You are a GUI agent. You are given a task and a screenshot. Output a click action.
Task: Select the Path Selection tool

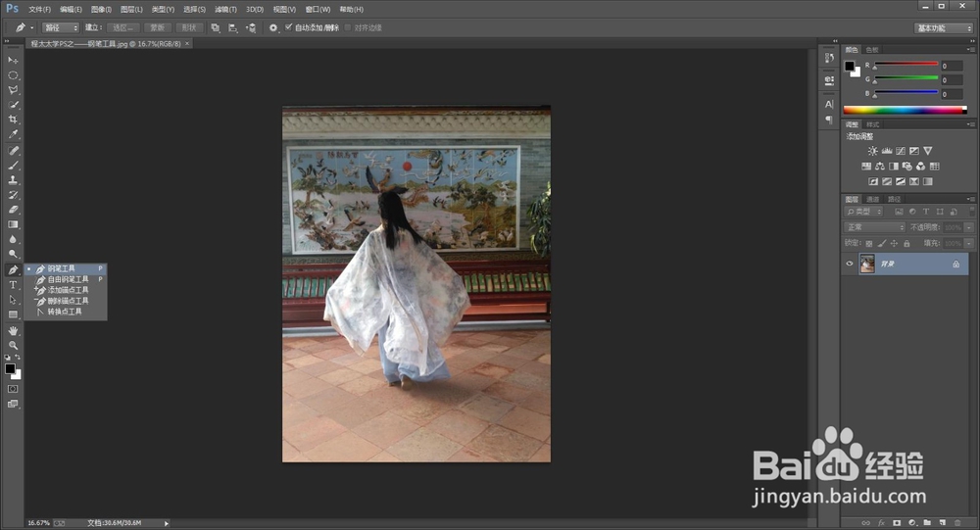tap(13, 300)
